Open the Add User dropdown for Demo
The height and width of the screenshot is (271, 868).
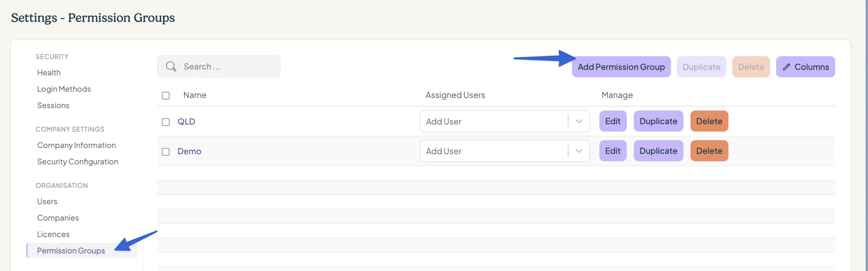pos(505,151)
